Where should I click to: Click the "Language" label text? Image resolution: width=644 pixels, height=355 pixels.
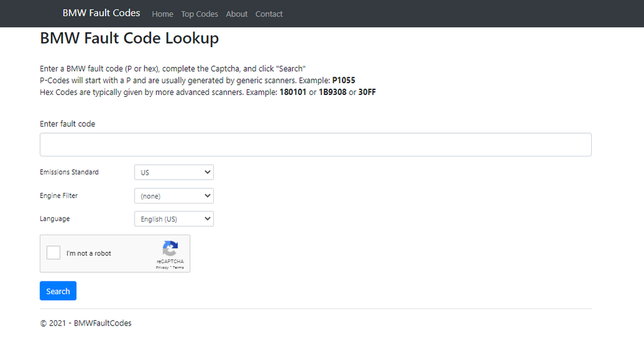(55, 219)
